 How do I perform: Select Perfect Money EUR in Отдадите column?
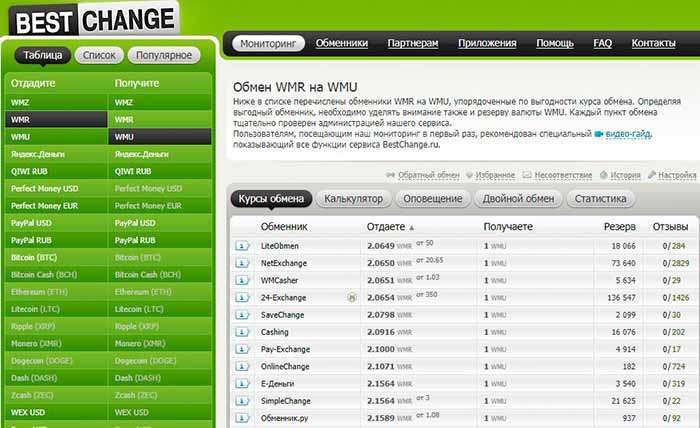(56, 206)
